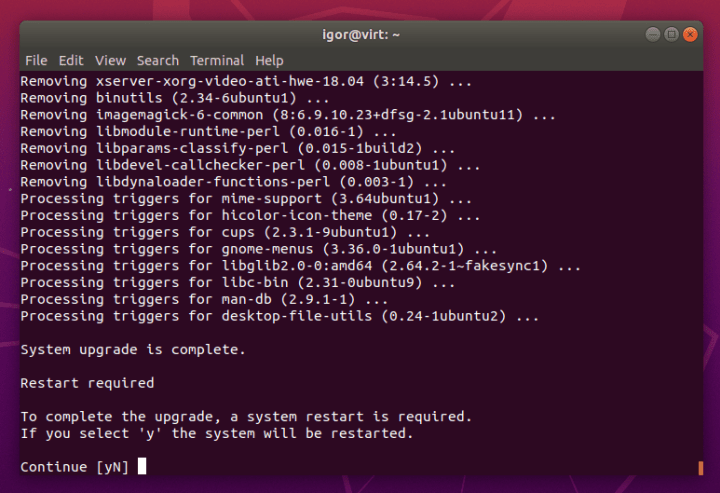Maximize the terminal window
This screenshot has width=720, height=493.
tap(671, 34)
